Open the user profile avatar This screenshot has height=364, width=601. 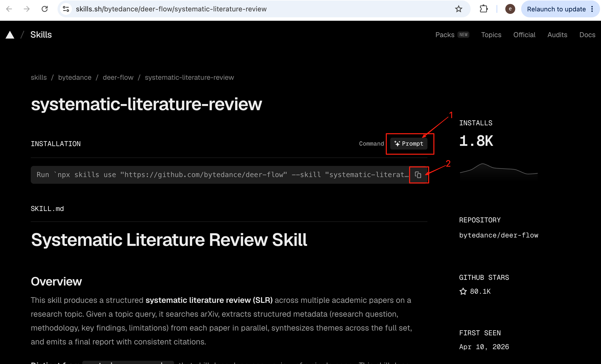(x=510, y=9)
